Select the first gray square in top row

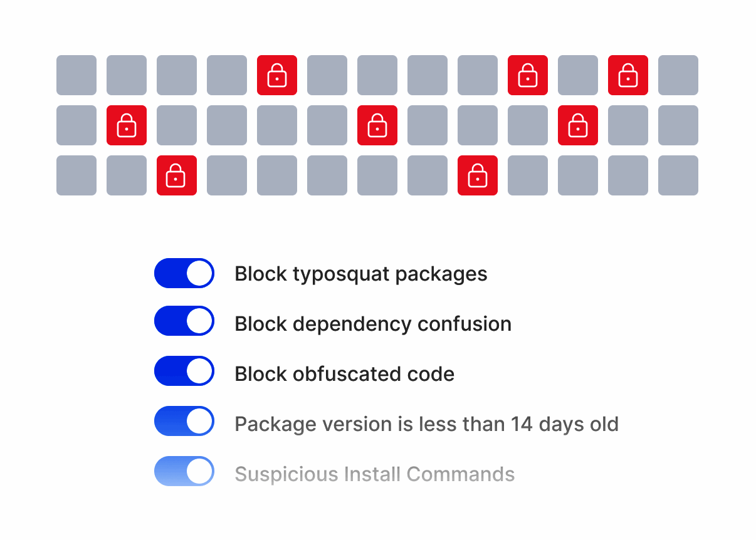[76, 75]
